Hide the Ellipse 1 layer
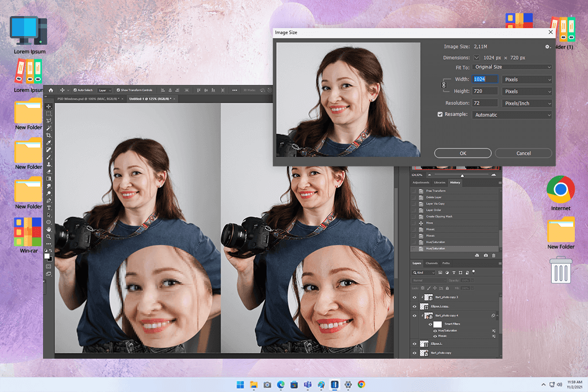The height and width of the screenshot is (392, 588). (x=415, y=344)
